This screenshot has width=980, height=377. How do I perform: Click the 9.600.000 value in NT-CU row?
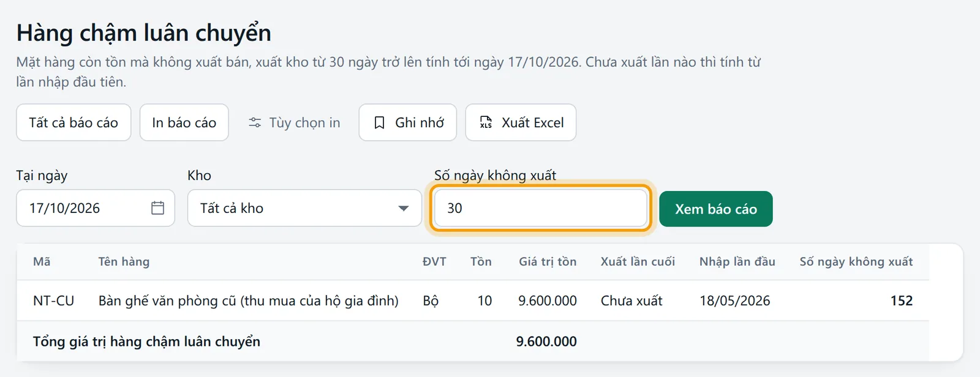(548, 300)
